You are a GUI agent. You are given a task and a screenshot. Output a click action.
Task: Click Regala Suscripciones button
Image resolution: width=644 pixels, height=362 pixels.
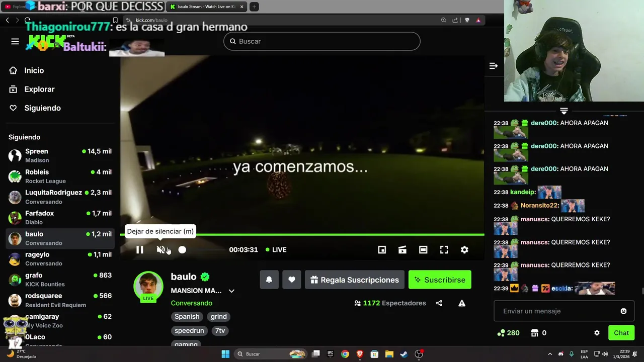pos(354,280)
